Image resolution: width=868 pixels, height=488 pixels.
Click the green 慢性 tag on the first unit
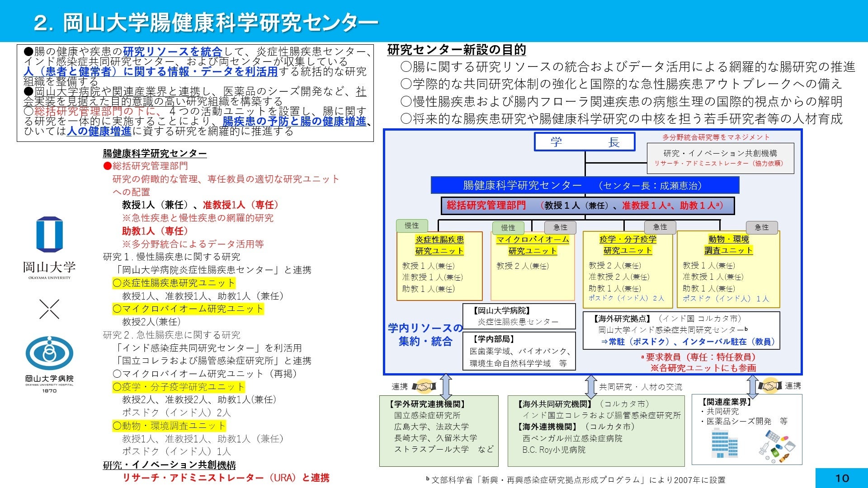(411, 225)
